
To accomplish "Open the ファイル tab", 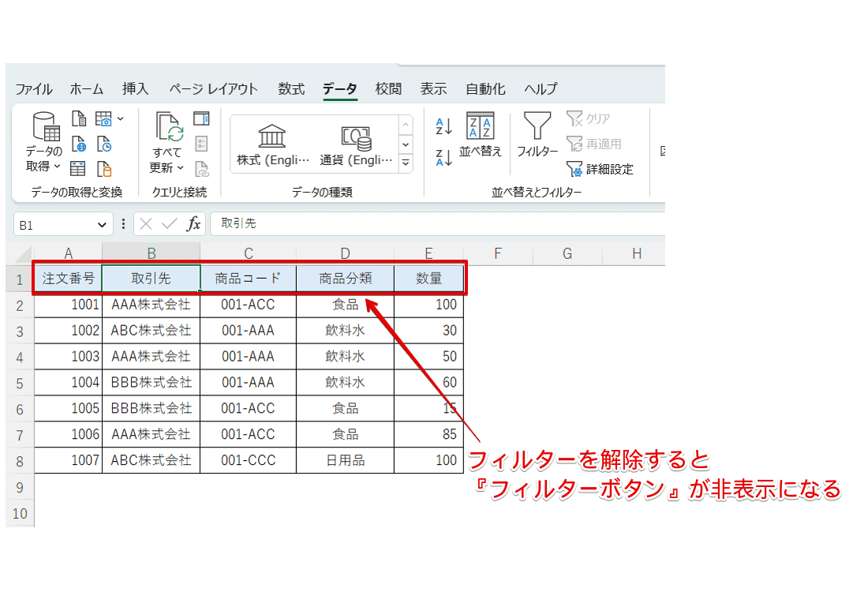I will (34, 88).
